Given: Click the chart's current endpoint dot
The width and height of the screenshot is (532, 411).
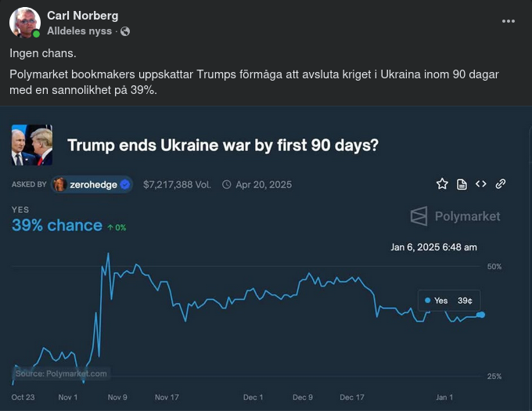Looking at the screenshot, I should click(x=481, y=315).
